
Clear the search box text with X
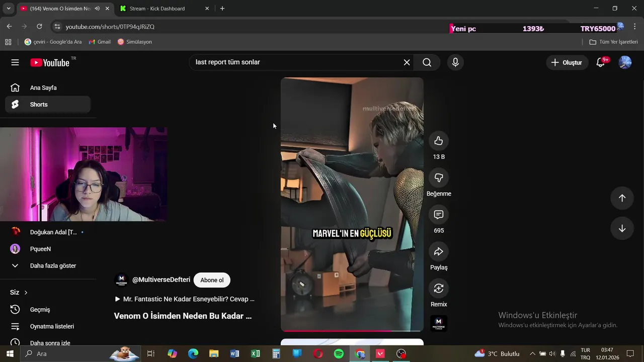(x=407, y=62)
